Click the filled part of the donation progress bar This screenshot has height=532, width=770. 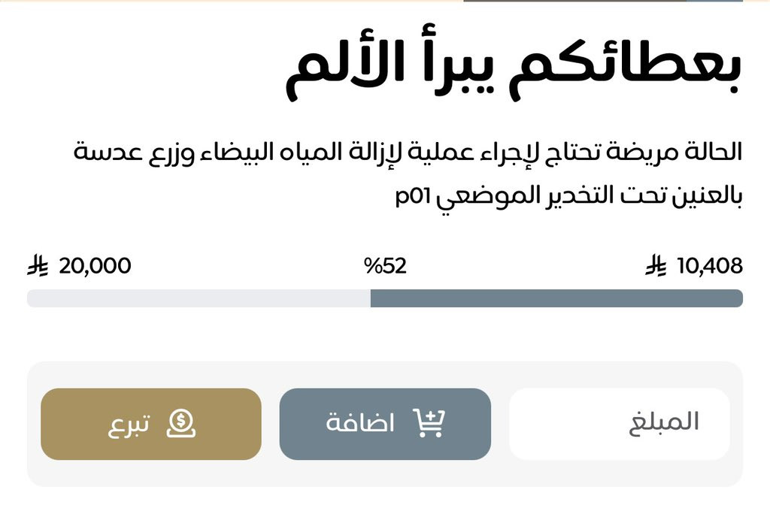pos(556,298)
